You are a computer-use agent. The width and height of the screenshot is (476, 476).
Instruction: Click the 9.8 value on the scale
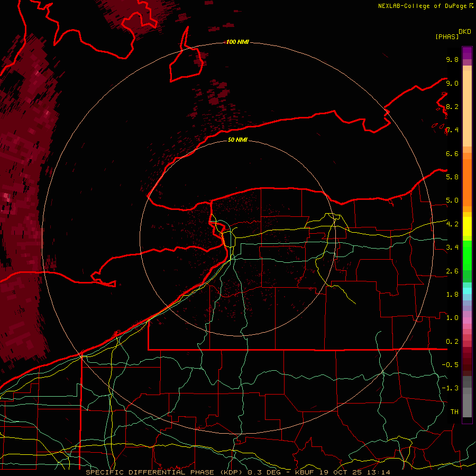coord(452,60)
